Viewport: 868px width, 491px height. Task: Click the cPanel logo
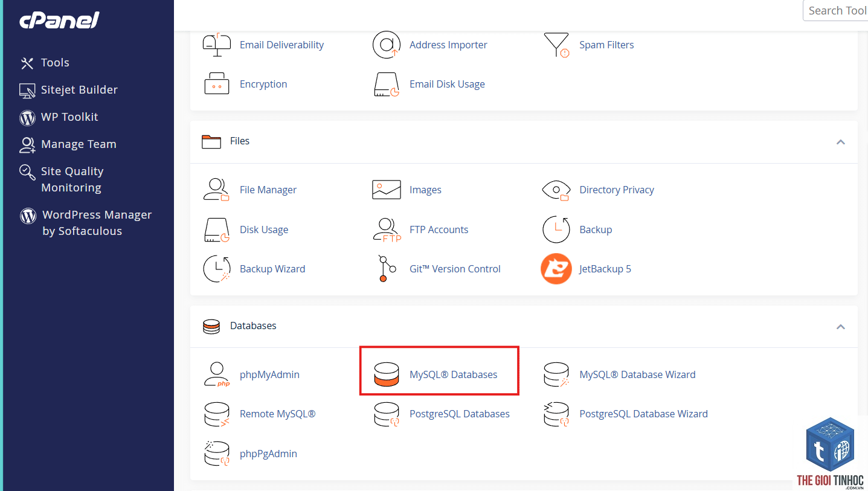pyautogui.click(x=59, y=21)
